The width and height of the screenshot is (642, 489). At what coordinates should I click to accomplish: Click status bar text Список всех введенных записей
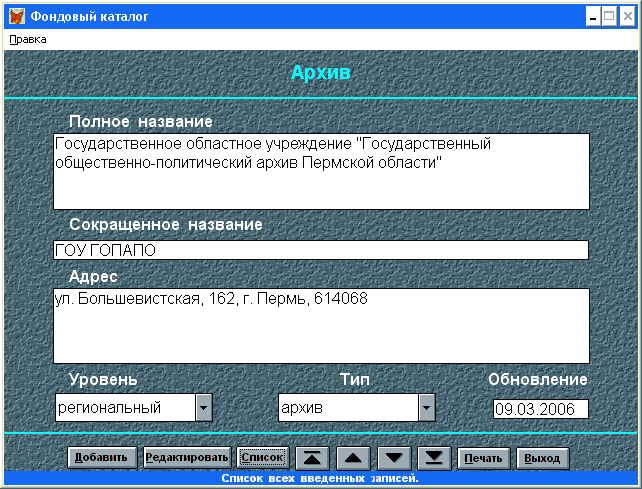320,478
